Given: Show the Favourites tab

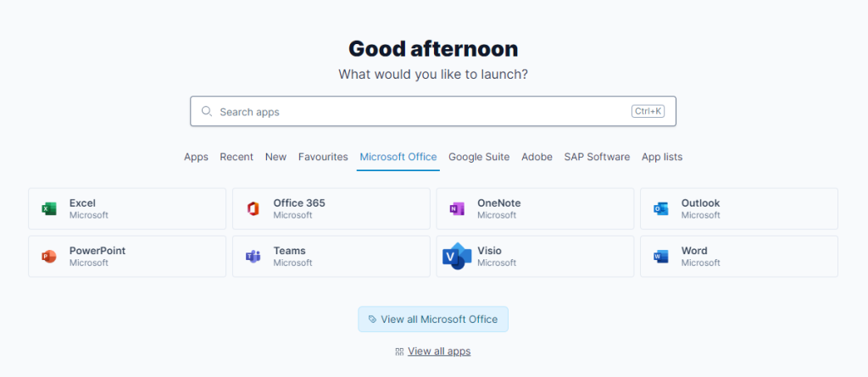Looking at the screenshot, I should click(323, 157).
